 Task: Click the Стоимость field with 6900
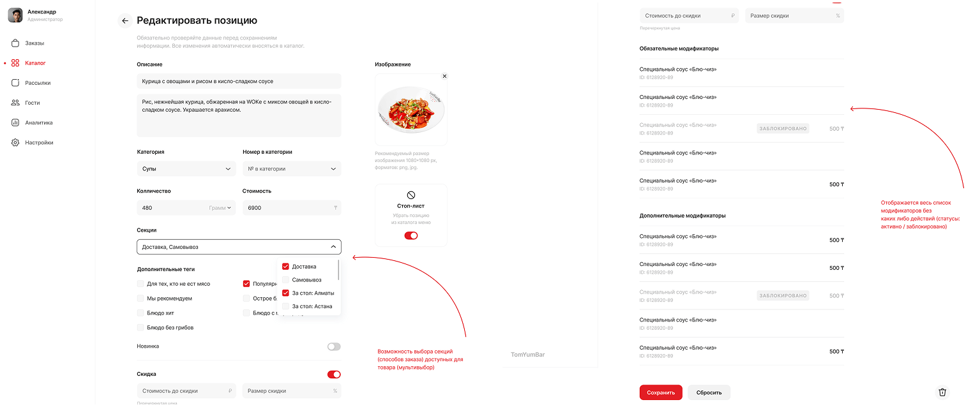pyautogui.click(x=292, y=208)
